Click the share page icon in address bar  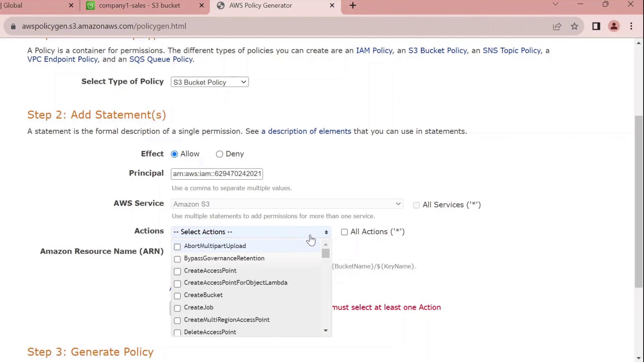[557, 26]
